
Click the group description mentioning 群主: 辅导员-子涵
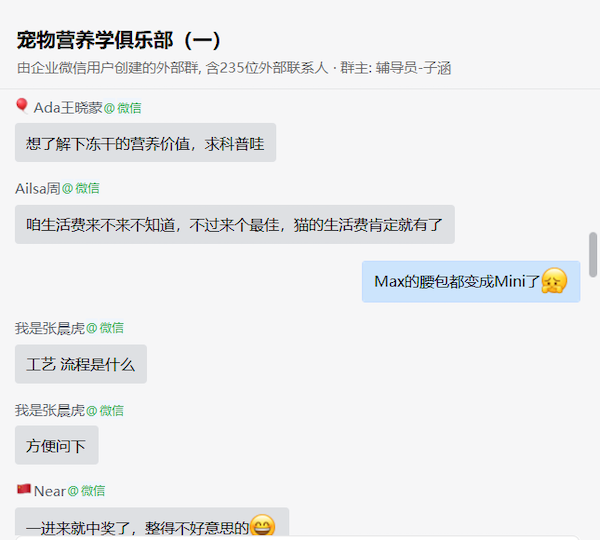[234, 68]
